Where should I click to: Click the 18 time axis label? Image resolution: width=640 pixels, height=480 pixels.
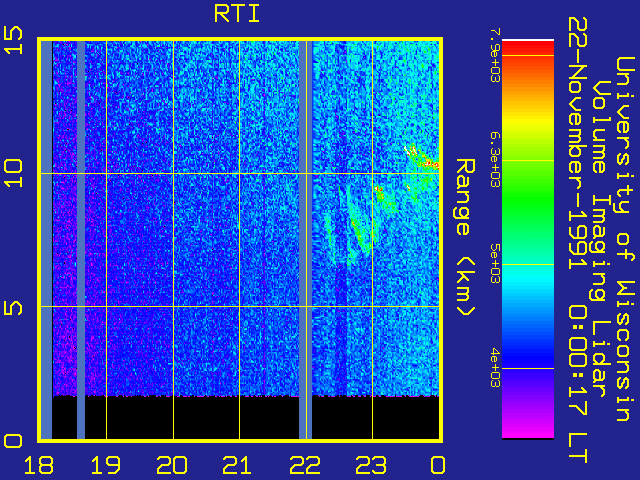click(39, 465)
